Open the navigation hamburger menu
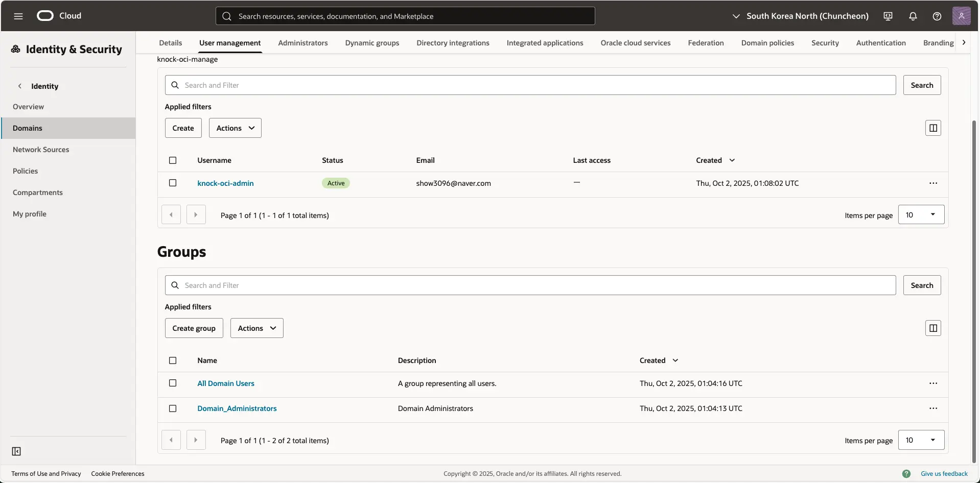Screen dimensions: 980x483 (x=18, y=16)
